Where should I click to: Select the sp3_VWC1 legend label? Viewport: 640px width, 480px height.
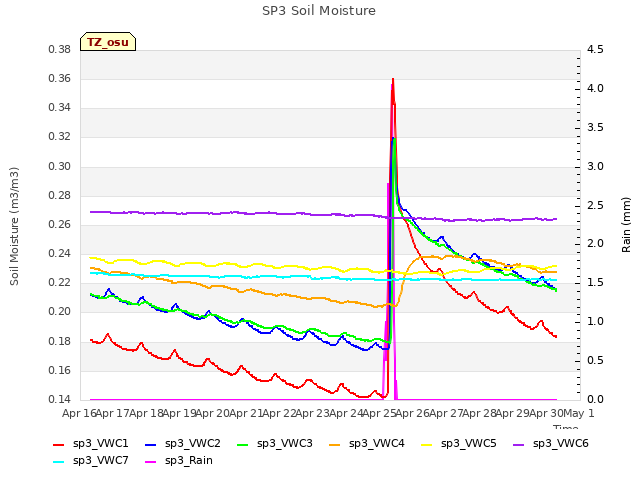(100, 444)
